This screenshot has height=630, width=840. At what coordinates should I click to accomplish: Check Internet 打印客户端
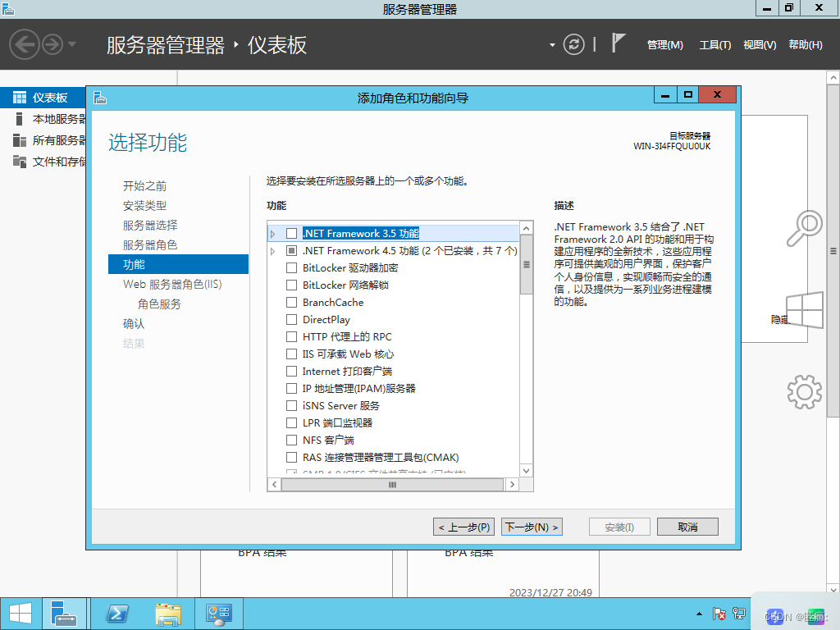click(x=291, y=372)
